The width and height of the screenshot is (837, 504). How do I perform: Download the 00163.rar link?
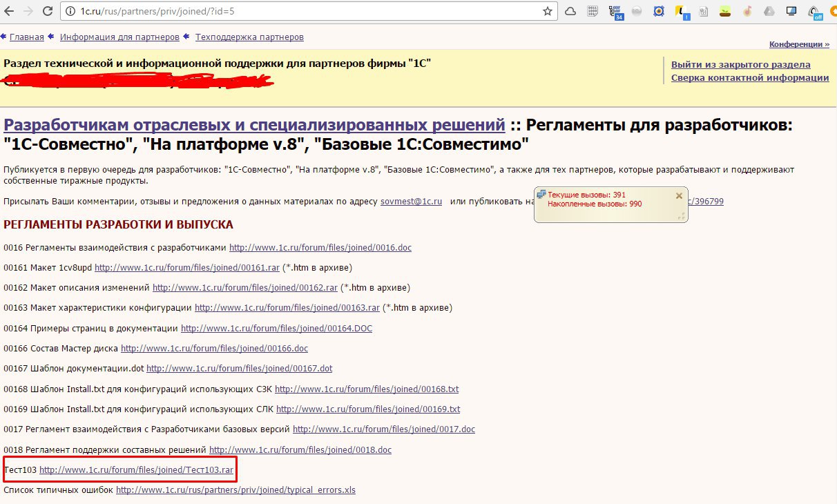[x=287, y=308]
